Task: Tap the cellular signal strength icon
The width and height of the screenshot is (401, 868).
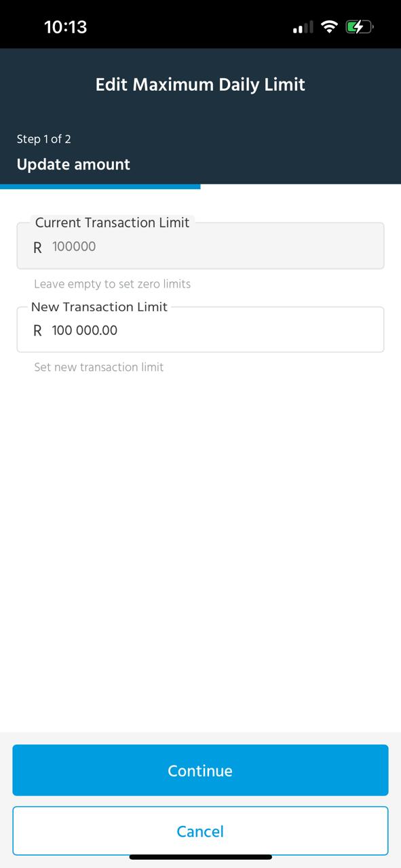Action: [x=303, y=28]
